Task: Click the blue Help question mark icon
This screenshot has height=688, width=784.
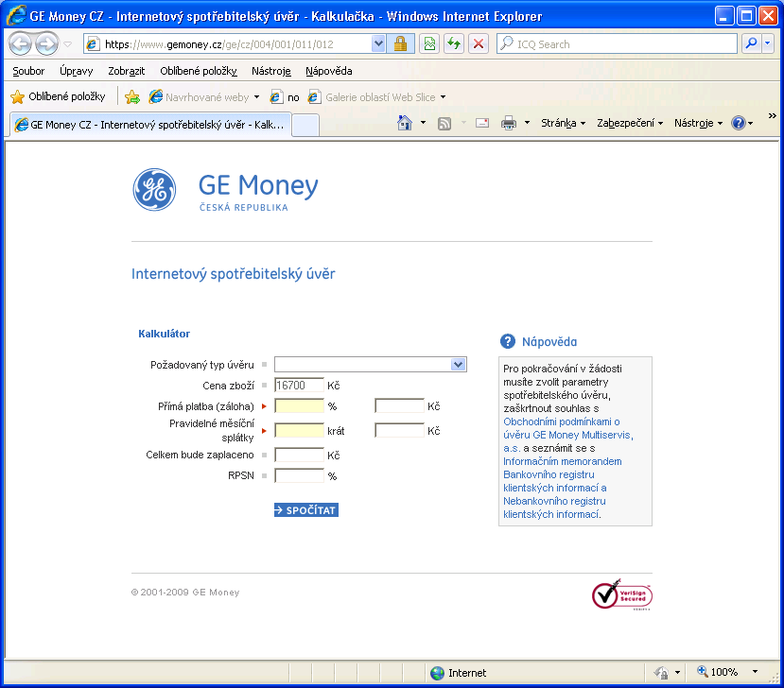Action: pos(739,123)
